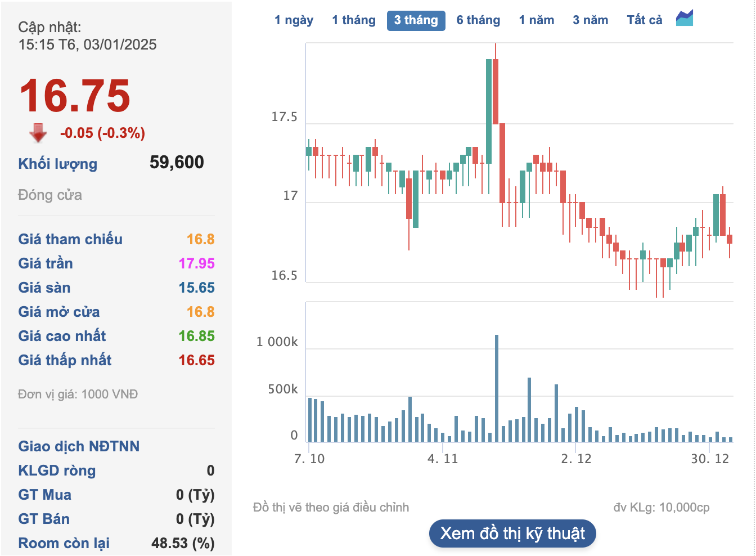
Task: Click the 2. 12 date axis marker
Action: (576, 459)
